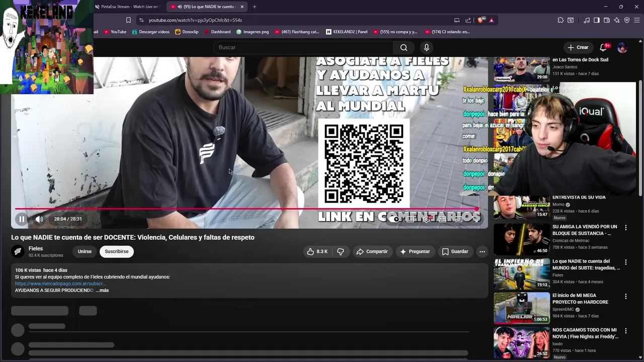Screen dimensions: 644x362
Task: Expand description with ...más
Action: (x=102, y=290)
